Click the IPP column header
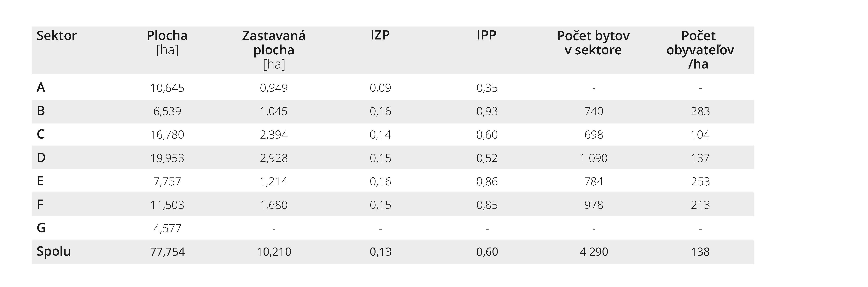The image size is (868, 287). click(486, 35)
